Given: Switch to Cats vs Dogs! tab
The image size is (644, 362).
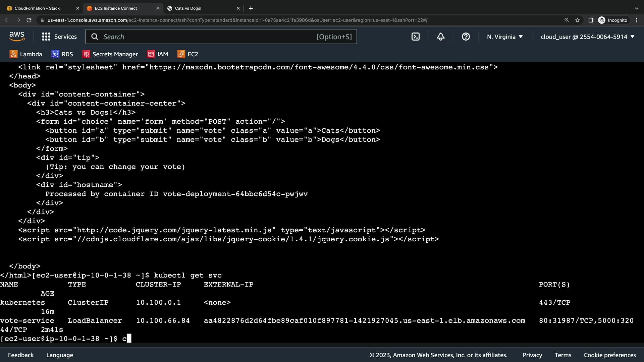Looking at the screenshot, I should 188,8.
